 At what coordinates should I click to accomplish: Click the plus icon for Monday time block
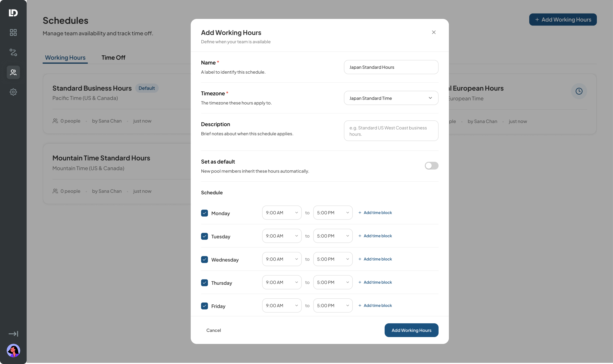360,213
